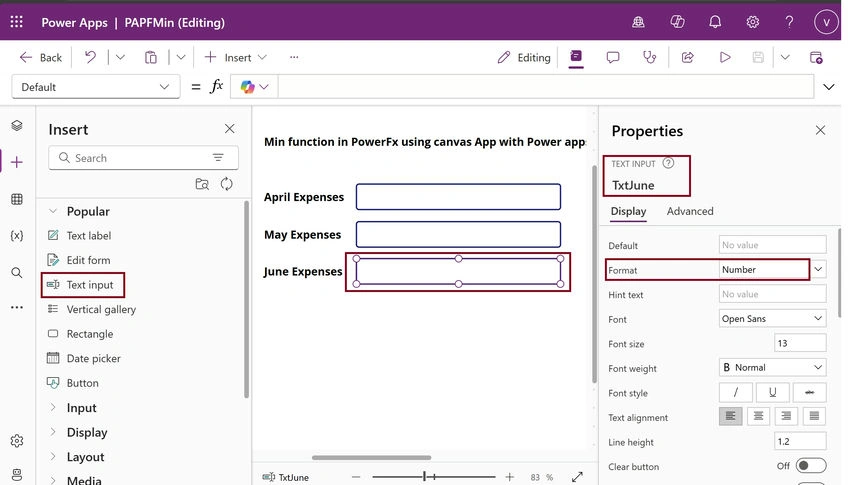Open the Data table icon in left rail

point(17,199)
